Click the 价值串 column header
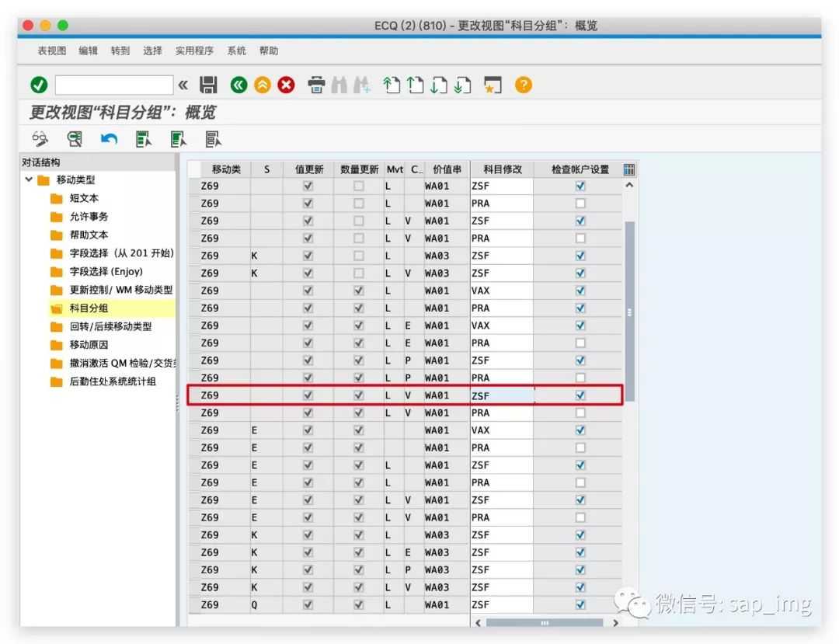 (x=447, y=169)
